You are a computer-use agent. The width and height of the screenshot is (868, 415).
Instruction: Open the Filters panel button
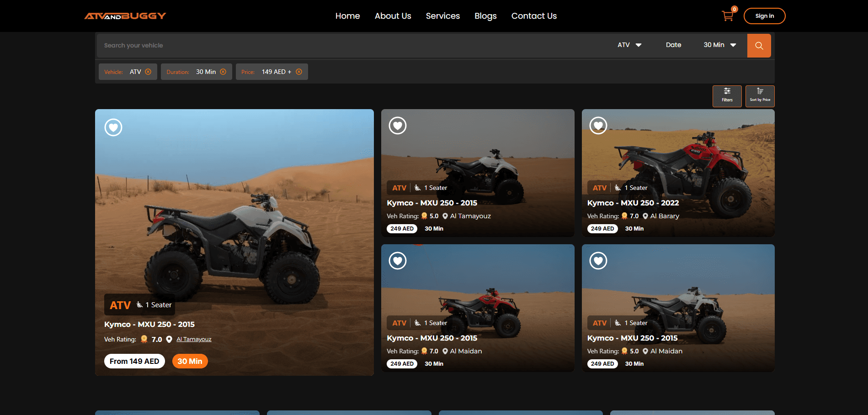coord(727,96)
